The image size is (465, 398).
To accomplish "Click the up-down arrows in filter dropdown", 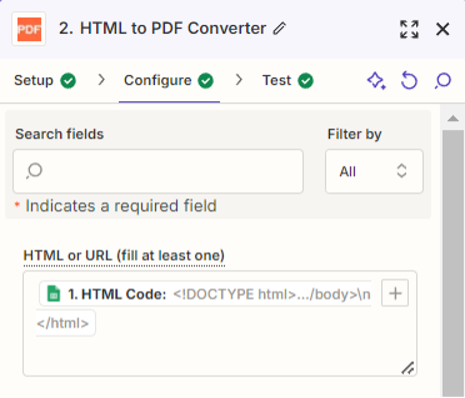I will pos(402,171).
